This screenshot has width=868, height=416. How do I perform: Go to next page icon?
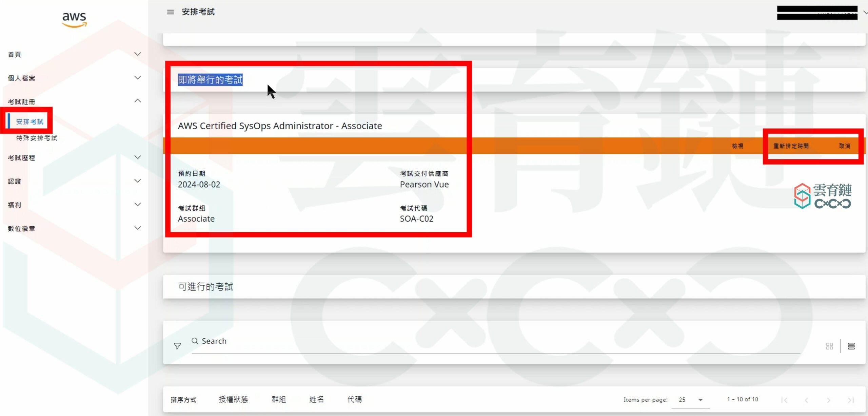click(828, 400)
